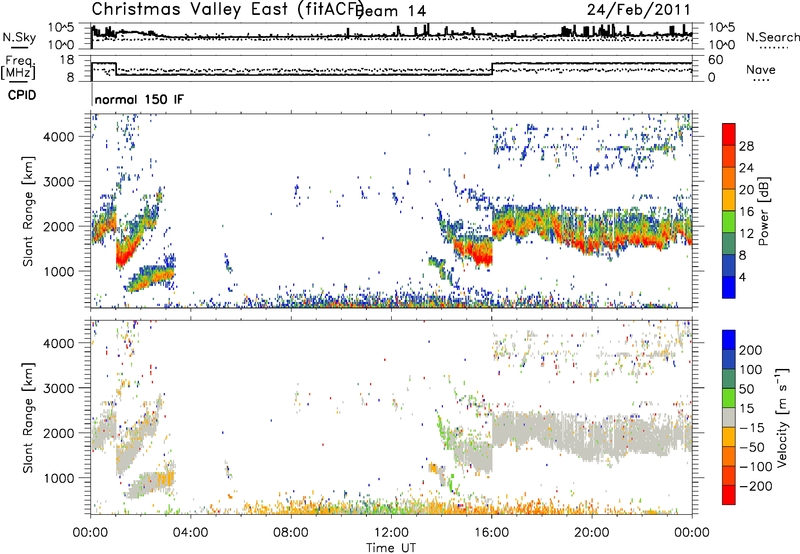Click the '20:00' time tick label

click(592, 533)
